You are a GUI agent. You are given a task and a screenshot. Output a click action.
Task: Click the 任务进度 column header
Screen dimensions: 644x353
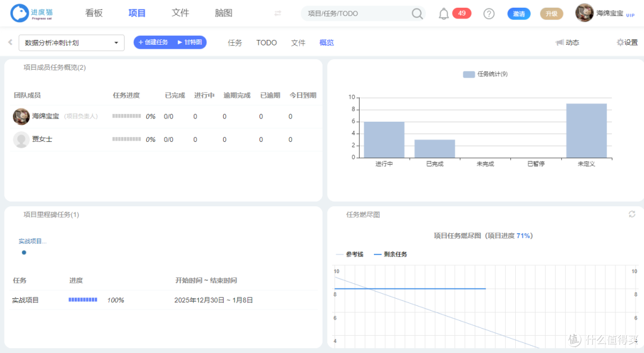tap(126, 95)
